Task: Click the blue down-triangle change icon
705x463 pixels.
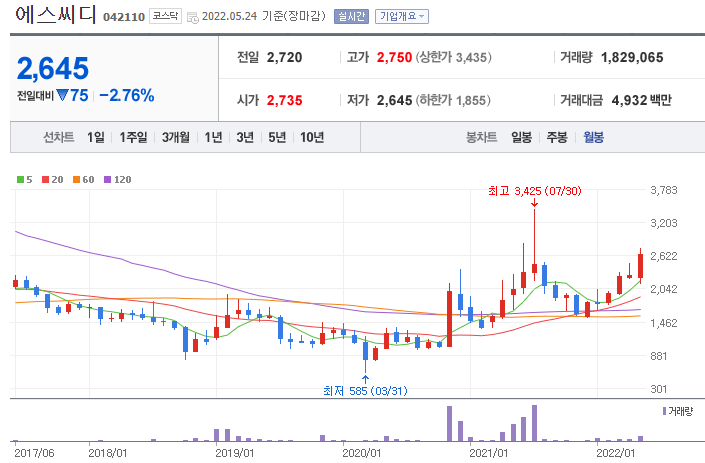Action: [62, 95]
